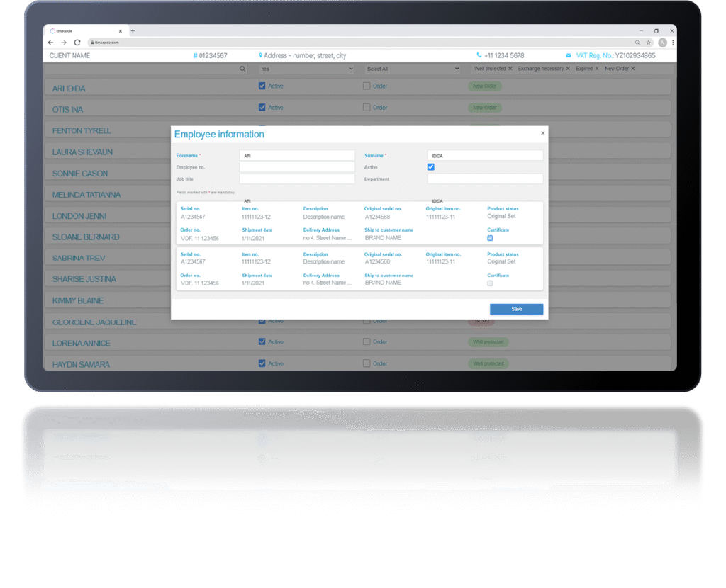This screenshot has width=726, height=588.
Task: Open the browser three-dot menu
Action: (672, 43)
